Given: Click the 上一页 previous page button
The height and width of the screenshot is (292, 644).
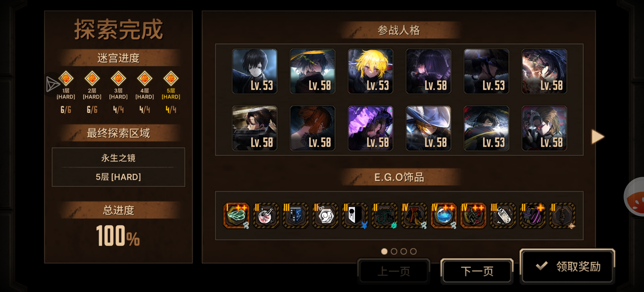Looking at the screenshot, I should [393, 271].
